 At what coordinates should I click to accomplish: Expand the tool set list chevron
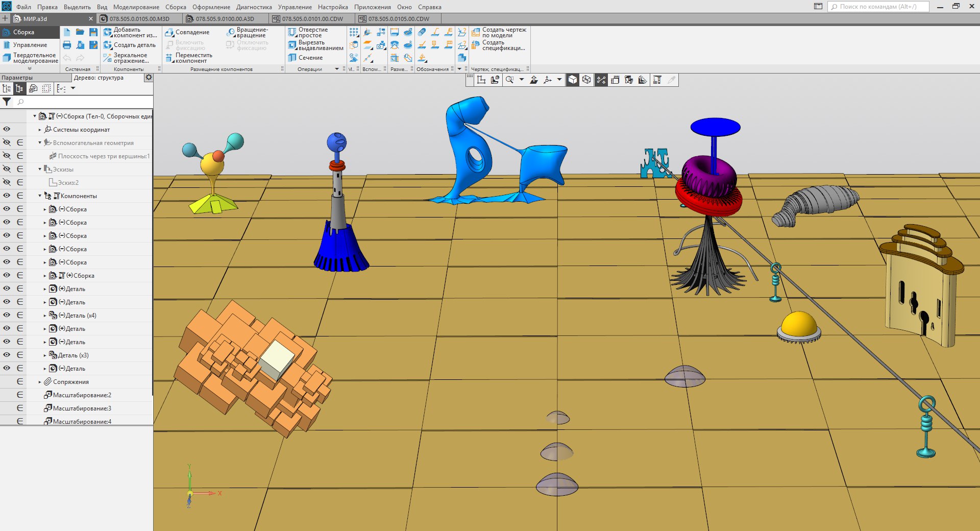pyautogui.click(x=30, y=68)
